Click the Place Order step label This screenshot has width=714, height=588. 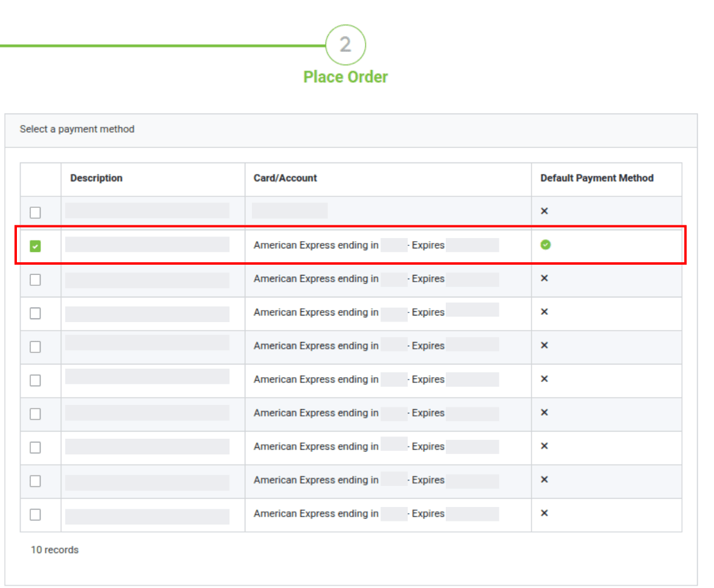pyautogui.click(x=346, y=77)
